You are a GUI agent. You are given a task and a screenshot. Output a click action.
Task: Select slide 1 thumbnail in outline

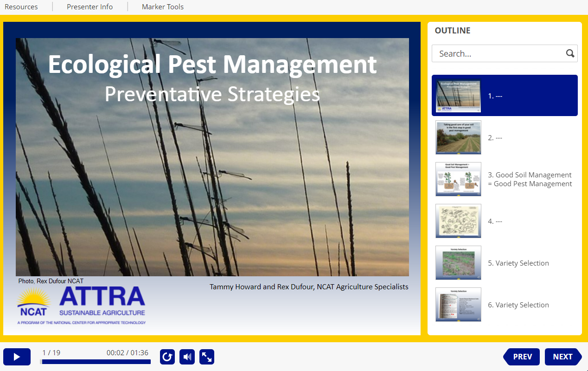[458, 96]
